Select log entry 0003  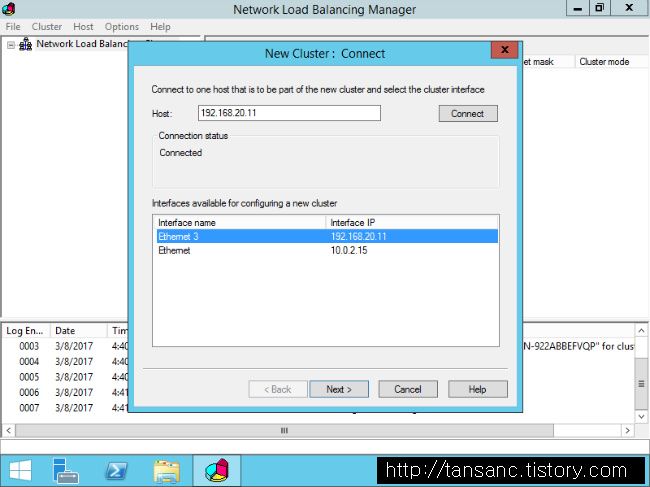(x=29, y=346)
